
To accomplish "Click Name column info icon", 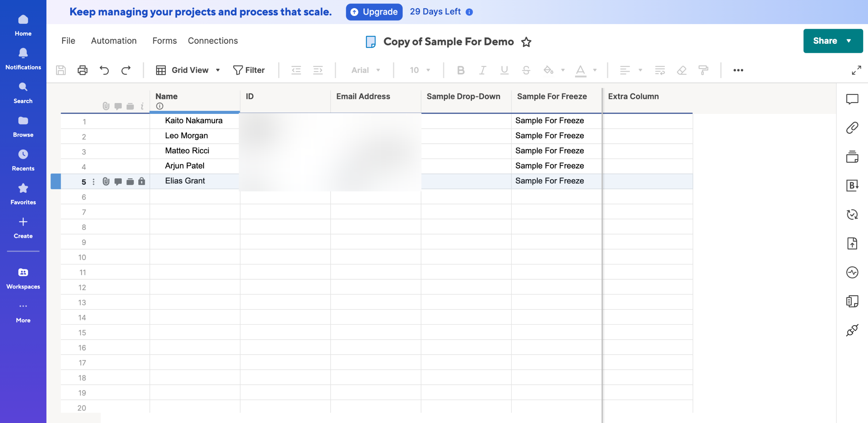I will (x=160, y=106).
